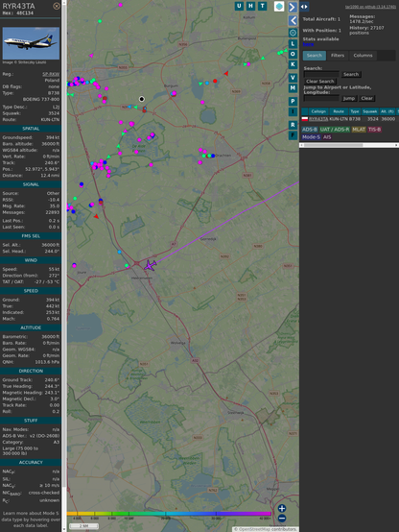Focus the Search input field
This screenshot has height=532, width=399.
point(321,74)
